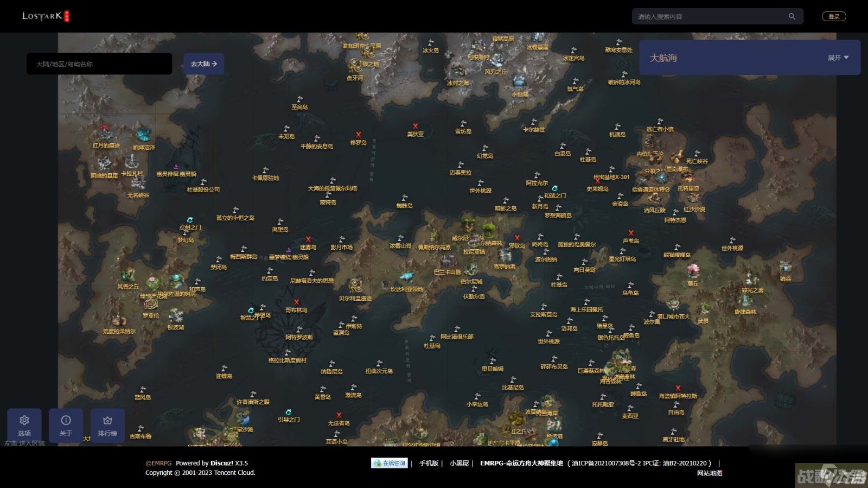Click the search magnifier icon in header
This screenshot has width=868, height=488.
[792, 16]
